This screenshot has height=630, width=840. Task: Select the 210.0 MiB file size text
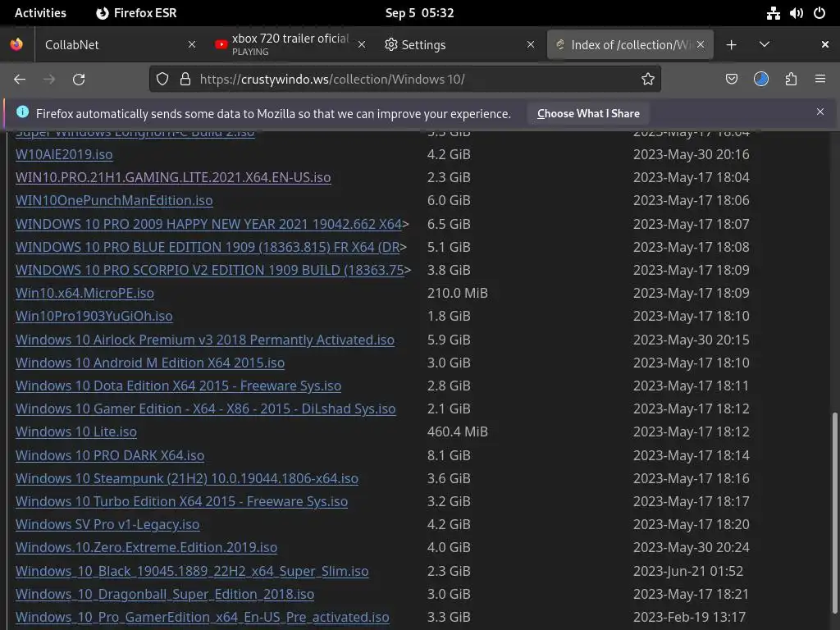[x=458, y=293]
